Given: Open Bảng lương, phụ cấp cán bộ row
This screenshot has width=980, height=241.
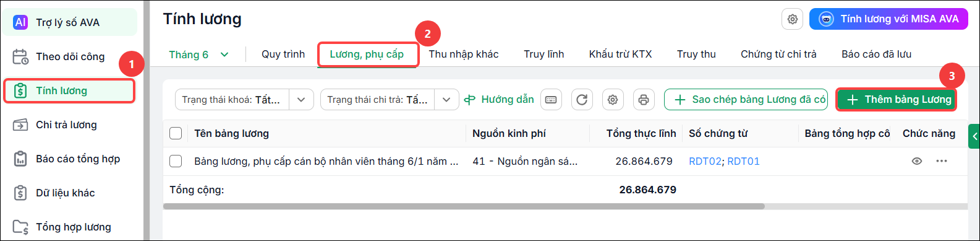Looking at the screenshot, I should click(x=326, y=161).
